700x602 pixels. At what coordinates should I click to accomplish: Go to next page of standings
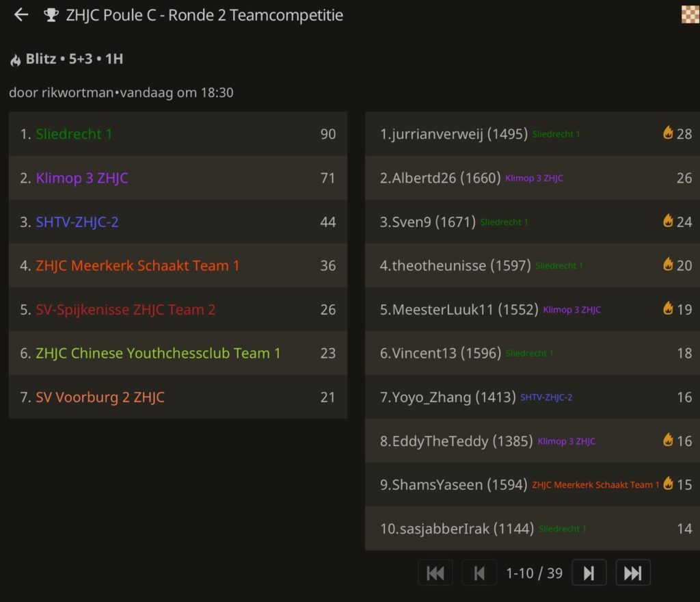[589, 573]
